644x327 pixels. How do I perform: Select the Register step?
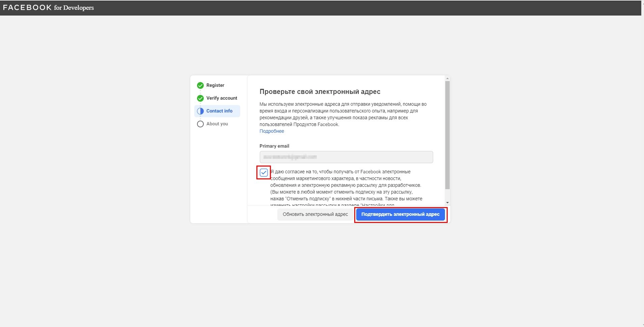pyautogui.click(x=215, y=85)
